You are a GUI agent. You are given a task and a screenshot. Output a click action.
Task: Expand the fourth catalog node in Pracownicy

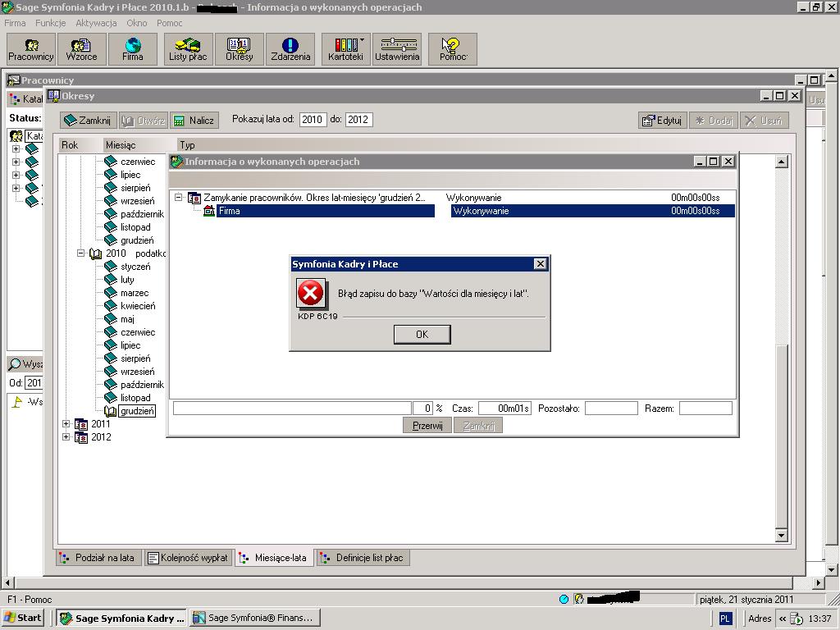click(16, 188)
